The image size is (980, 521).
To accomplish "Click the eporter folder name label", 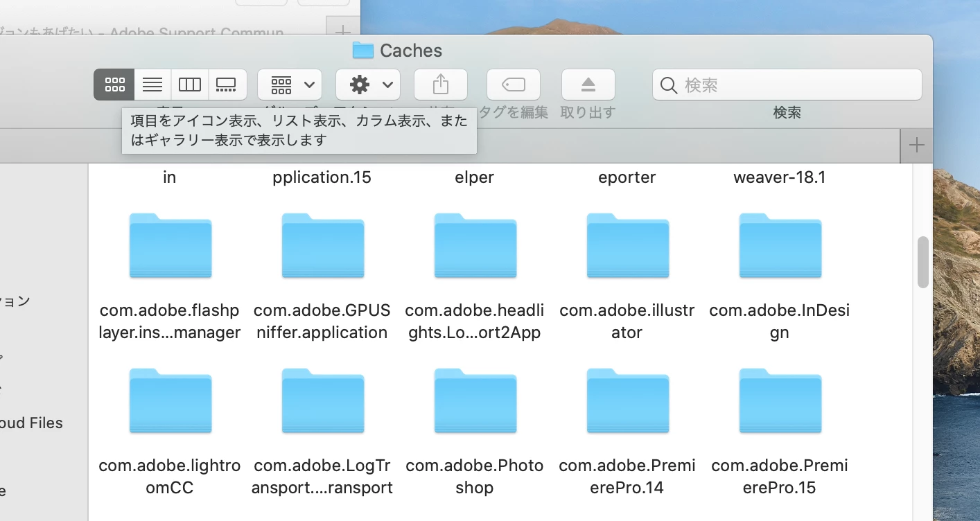I will pos(627,177).
